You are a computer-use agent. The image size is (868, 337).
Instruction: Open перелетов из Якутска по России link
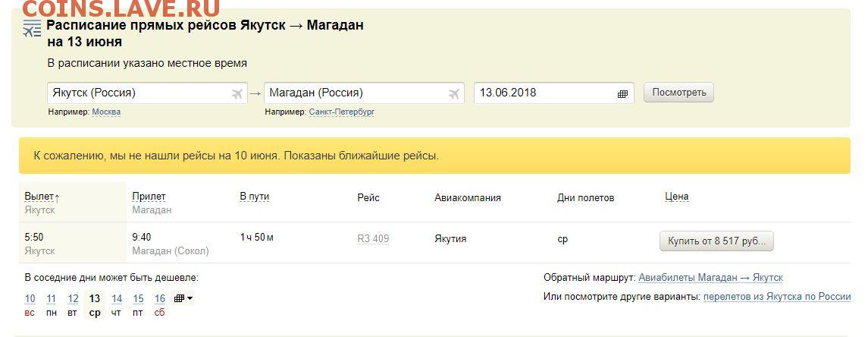point(777,297)
